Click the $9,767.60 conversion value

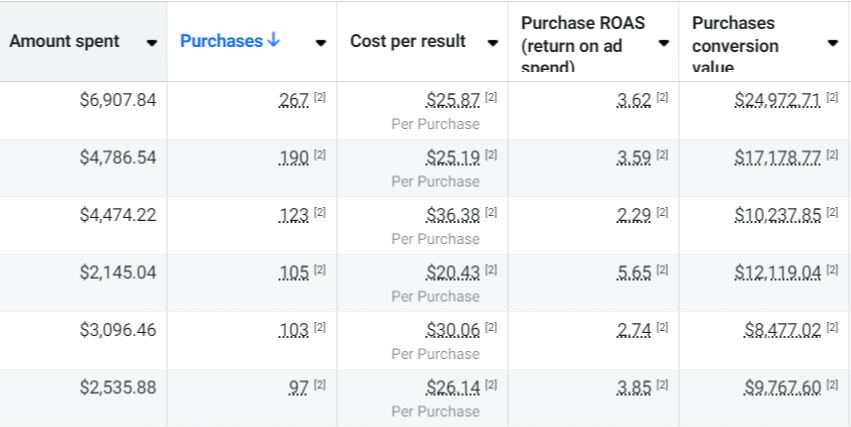pyautogui.click(x=783, y=388)
